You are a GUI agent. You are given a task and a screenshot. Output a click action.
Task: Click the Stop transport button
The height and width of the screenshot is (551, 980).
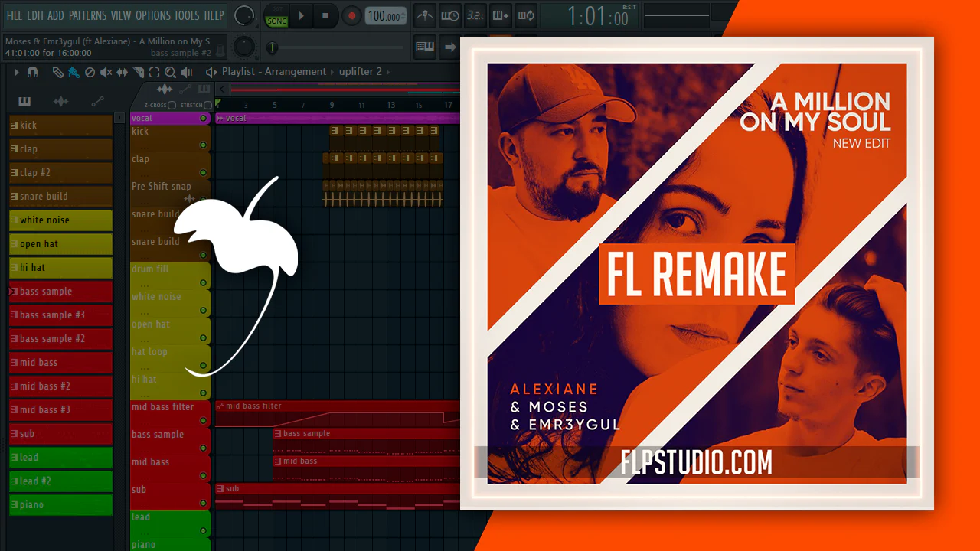tap(325, 15)
